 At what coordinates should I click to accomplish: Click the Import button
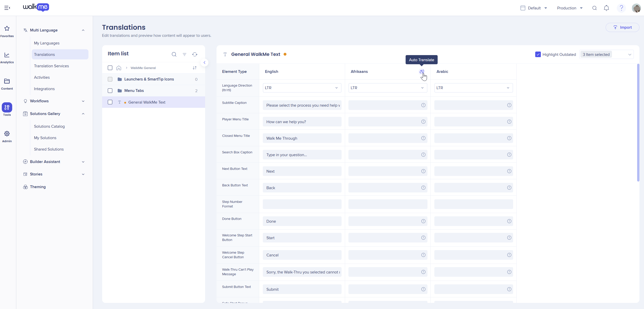point(622,27)
